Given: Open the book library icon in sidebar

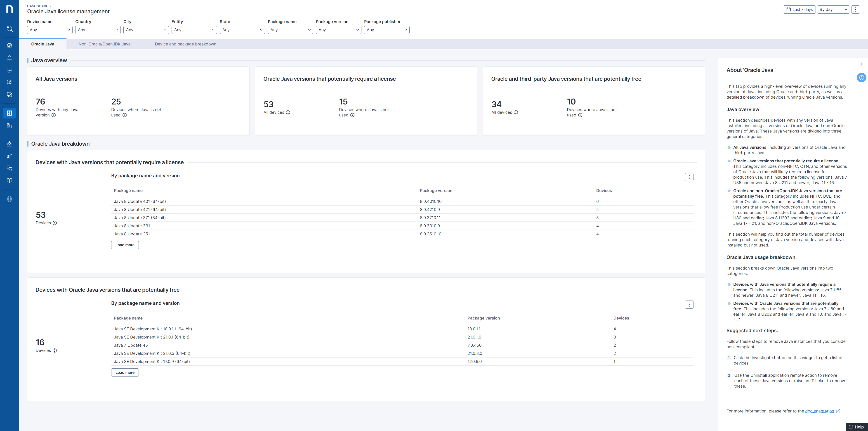Looking at the screenshot, I should (9, 180).
